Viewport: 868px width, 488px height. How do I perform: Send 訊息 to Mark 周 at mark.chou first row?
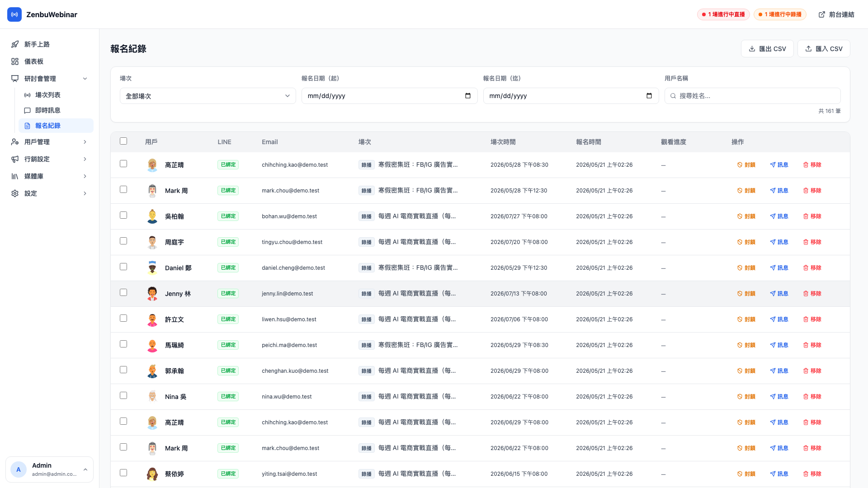pos(779,191)
